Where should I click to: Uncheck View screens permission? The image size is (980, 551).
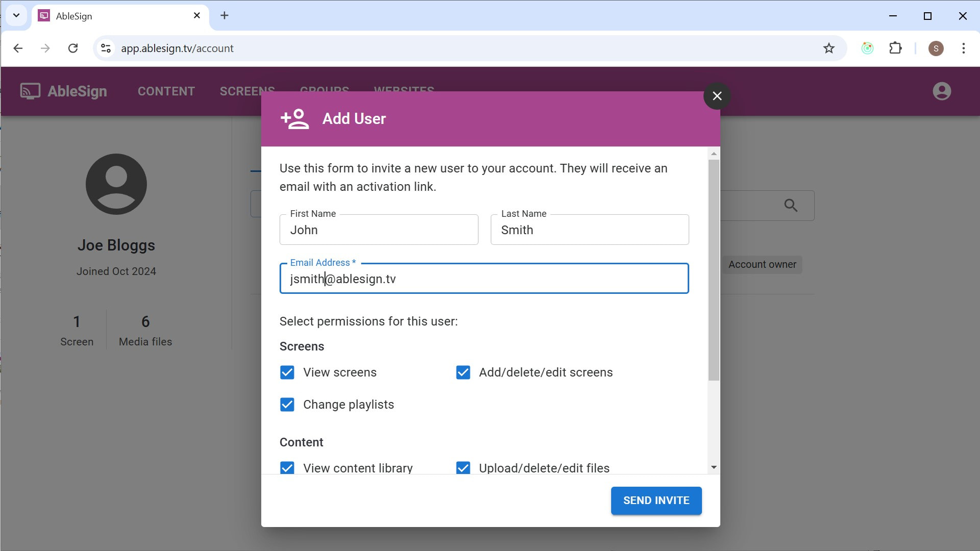point(287,372)
